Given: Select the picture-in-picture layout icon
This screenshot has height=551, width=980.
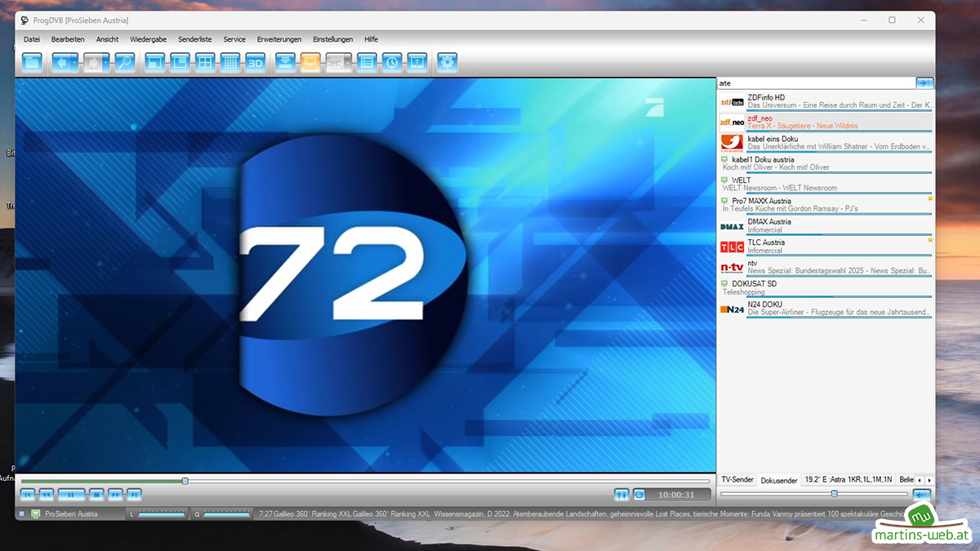Looking at the screenshot, I should (180, 62).
